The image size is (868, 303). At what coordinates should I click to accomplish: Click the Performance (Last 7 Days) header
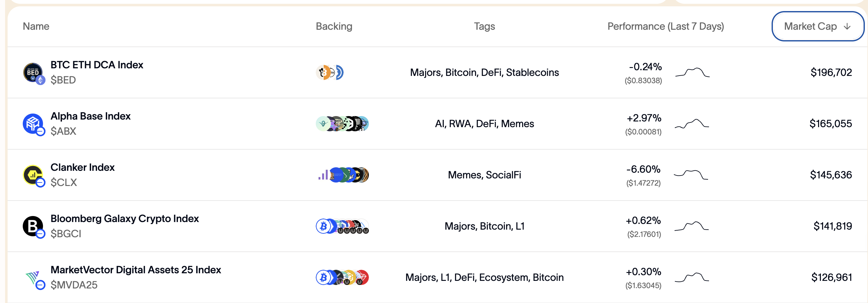click(665, 26)
